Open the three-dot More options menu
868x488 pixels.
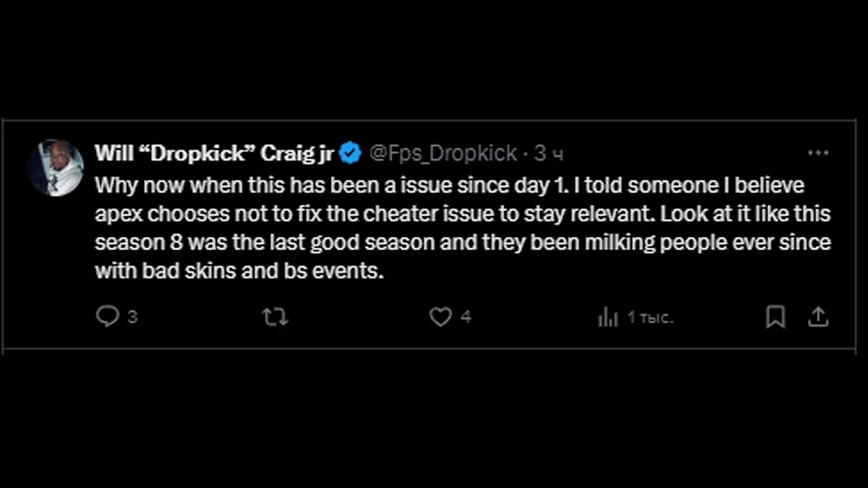(x=817, y=153)
